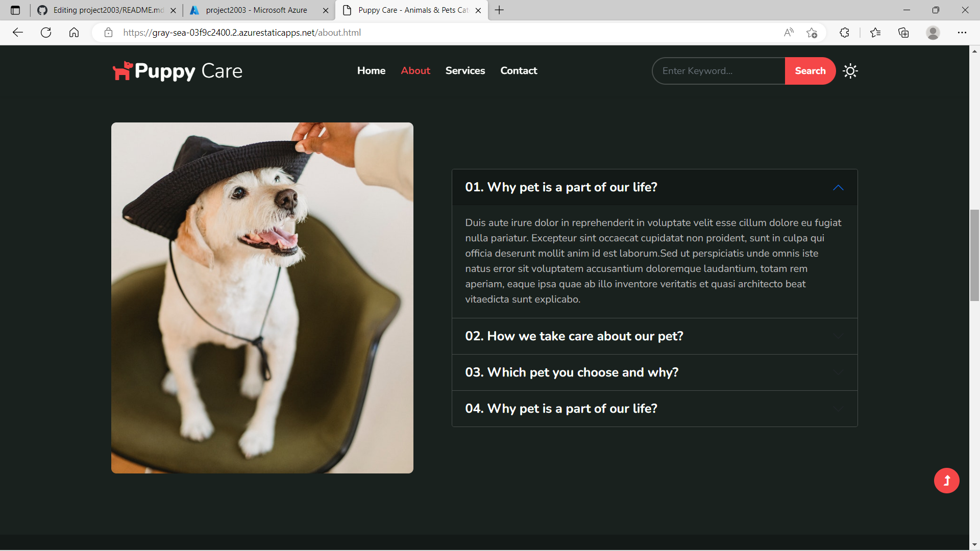Switch to the project2003 Microsoft Azure tab
The height and width of the screenshot is (551, 980).
pos(256,10)
